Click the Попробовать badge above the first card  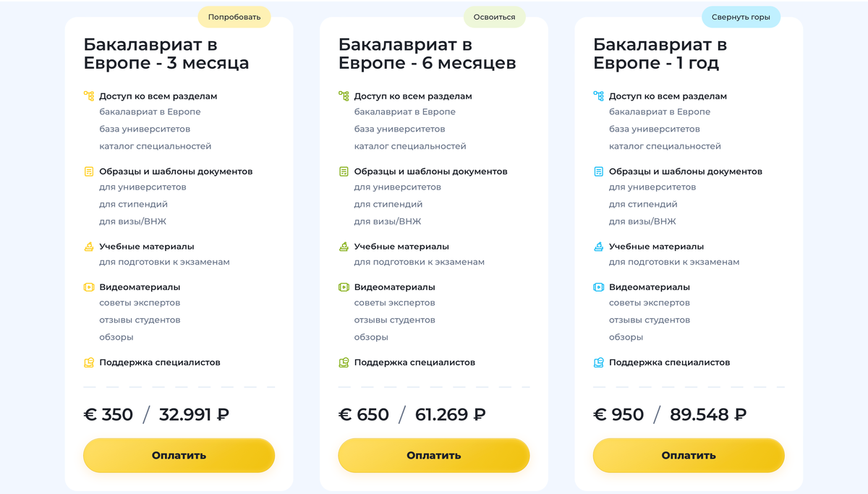click(234, 15)
